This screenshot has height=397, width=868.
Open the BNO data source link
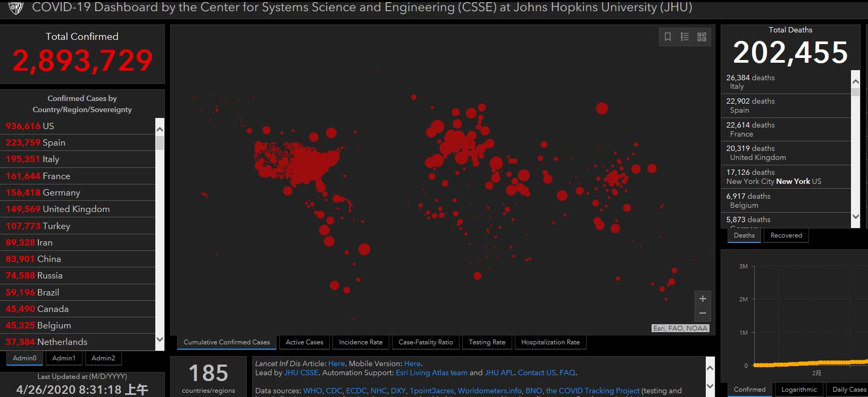click(534, 391)
